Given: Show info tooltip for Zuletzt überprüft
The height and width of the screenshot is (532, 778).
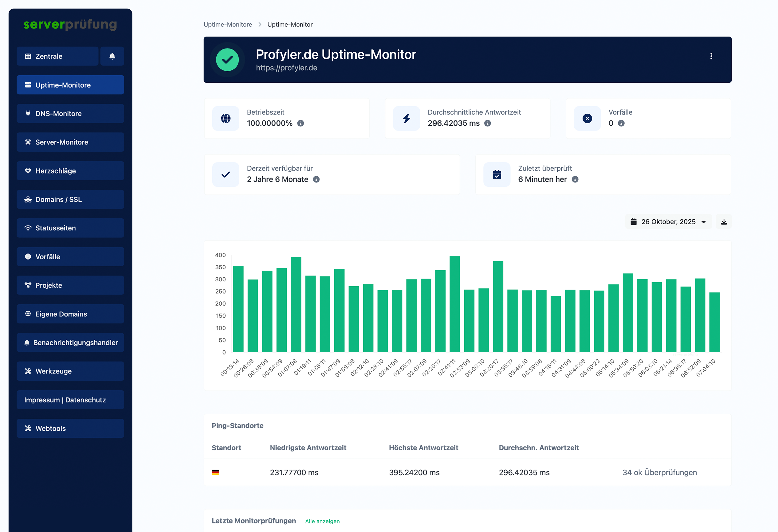Looking at the screenshot, I should point(576,180).
